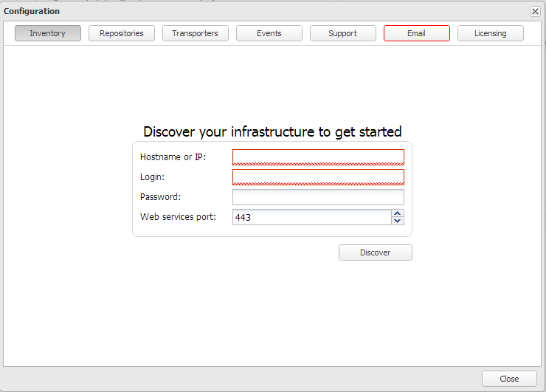Increase the web services port value
The height and width of the screenshot is (392, 546).
click(398, 213)
